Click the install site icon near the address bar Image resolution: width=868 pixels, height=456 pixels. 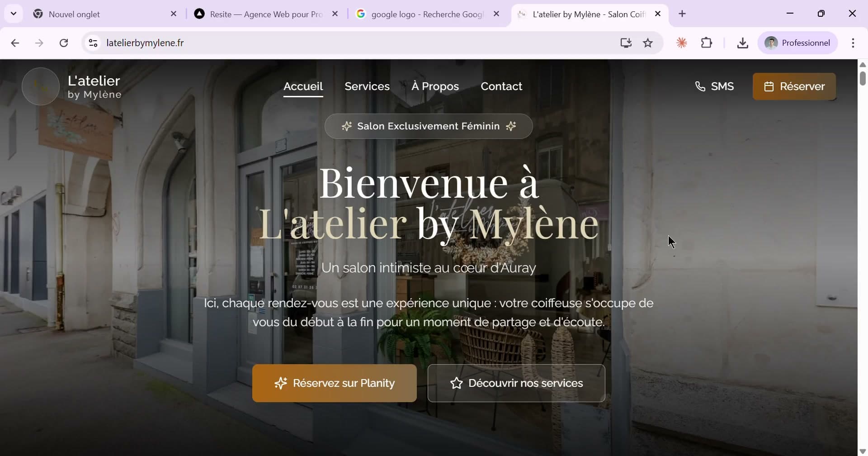[x=625, y=43]
